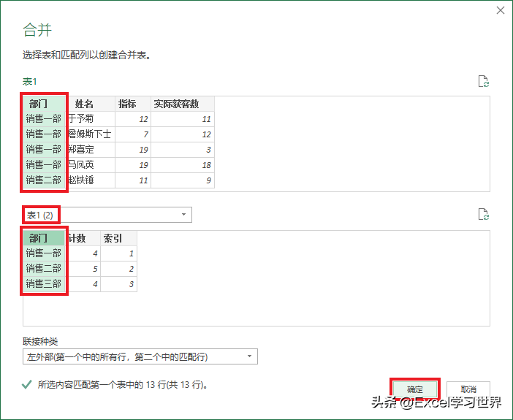
Task: Click 实际获客数 value 18
Action: pyautogui.click(x=183, y=165)
